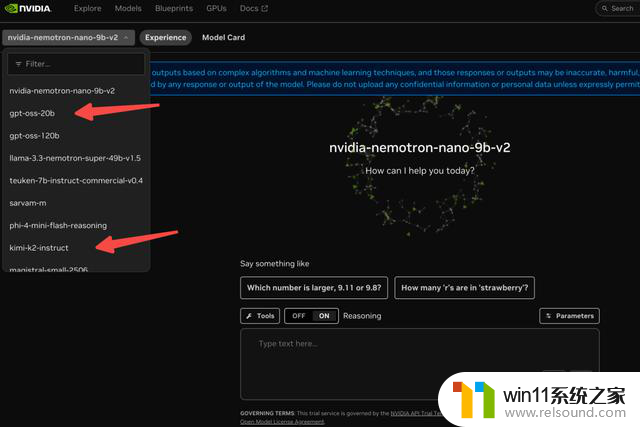Click the NVIDIA logo
Viewport: 640px width, 427px height.
pos(28,8)
